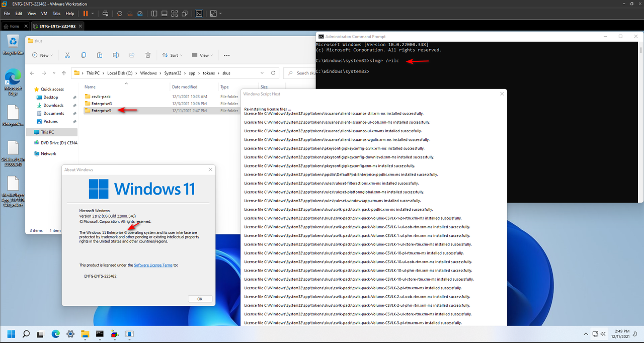Open VMware File menu
This screenshot has height=343, width=644.
[7, 13]
